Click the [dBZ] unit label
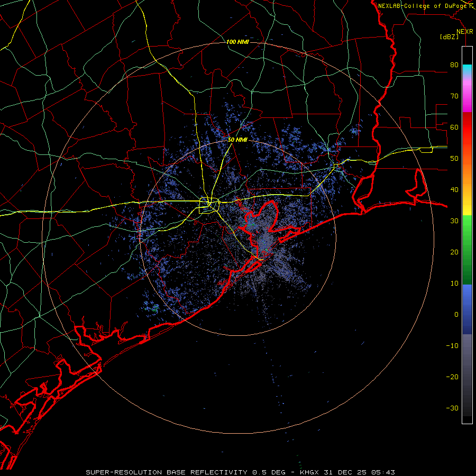This screenshot has height=476, width=476. 449,36
